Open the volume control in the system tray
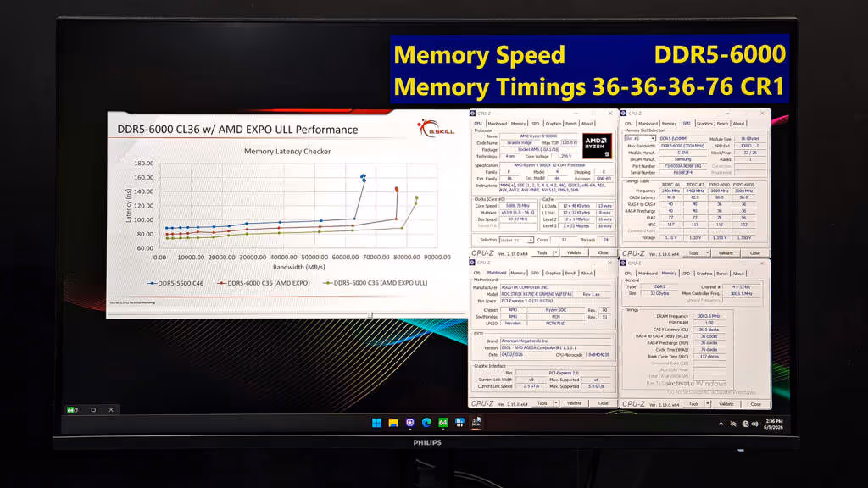Viewport: 868px width, 488px height. 755,424
